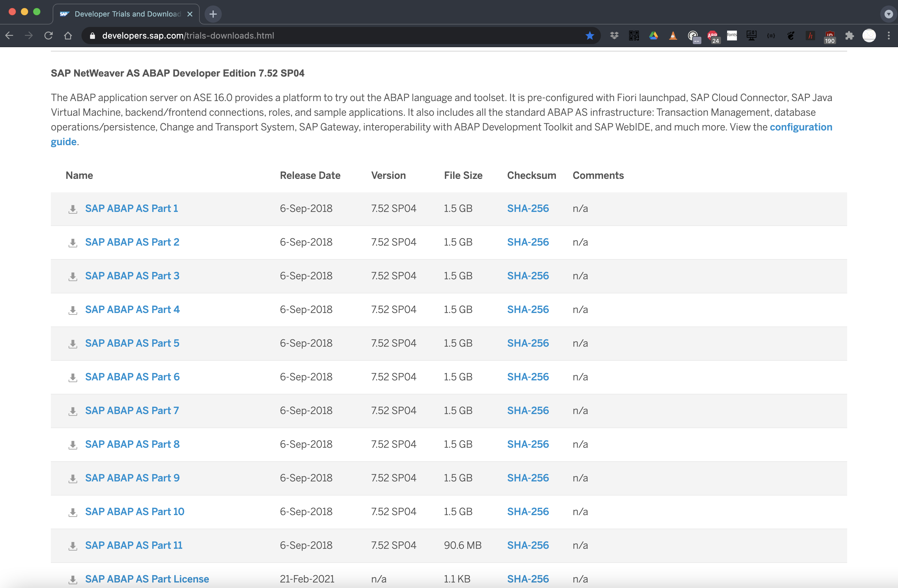
Task: Open the tab search dropdown arrow
Action: pos(889,14)
